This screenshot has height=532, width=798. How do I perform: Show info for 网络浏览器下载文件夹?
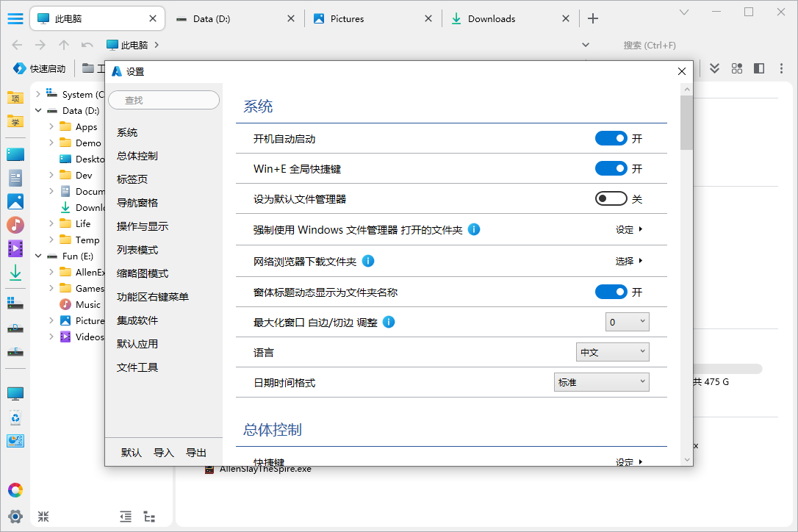click(368, 261)
